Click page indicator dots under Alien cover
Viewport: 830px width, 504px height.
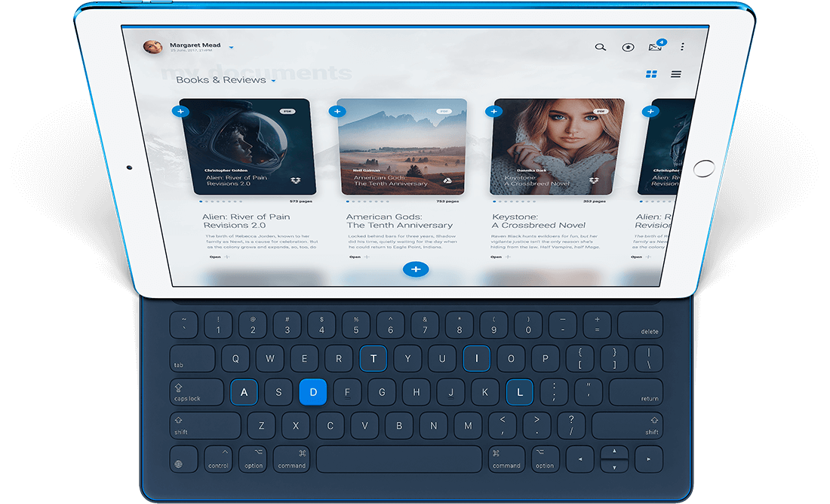217,202
